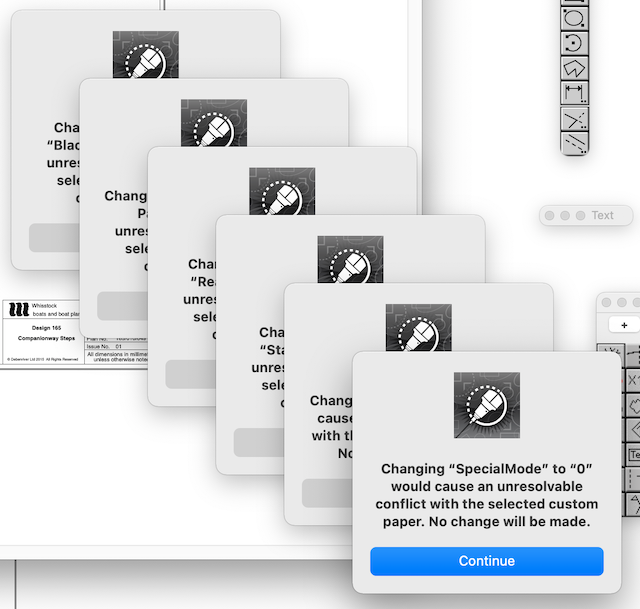Image resolution: width=640 pixels, height=609 pixels.
Task: Select the Polygon tool in the tool palette
Action: pyautogui.click(x=574, y=68)
